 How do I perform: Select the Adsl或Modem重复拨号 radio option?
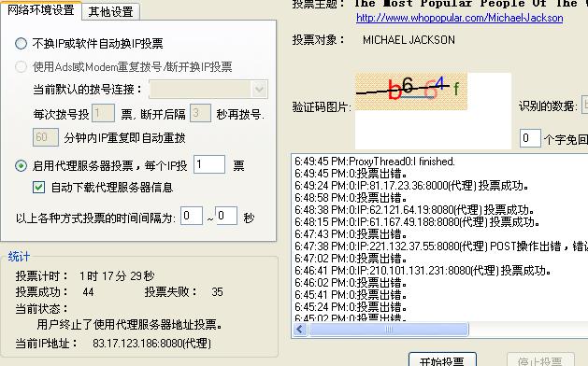21,66
